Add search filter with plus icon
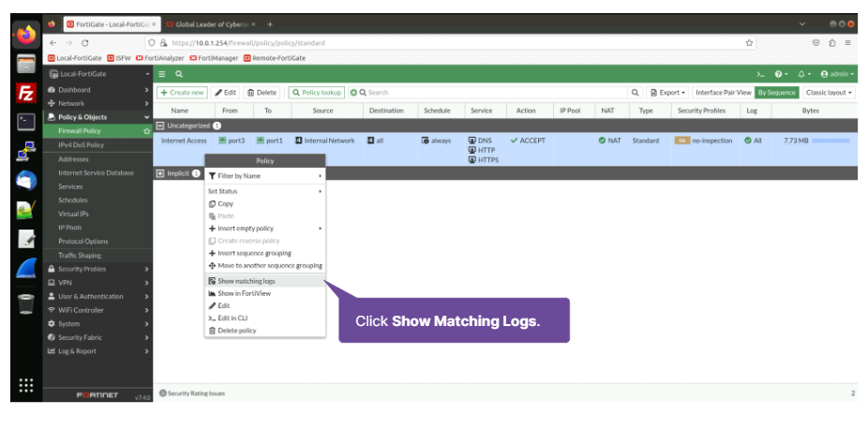 tap(353, 93)
